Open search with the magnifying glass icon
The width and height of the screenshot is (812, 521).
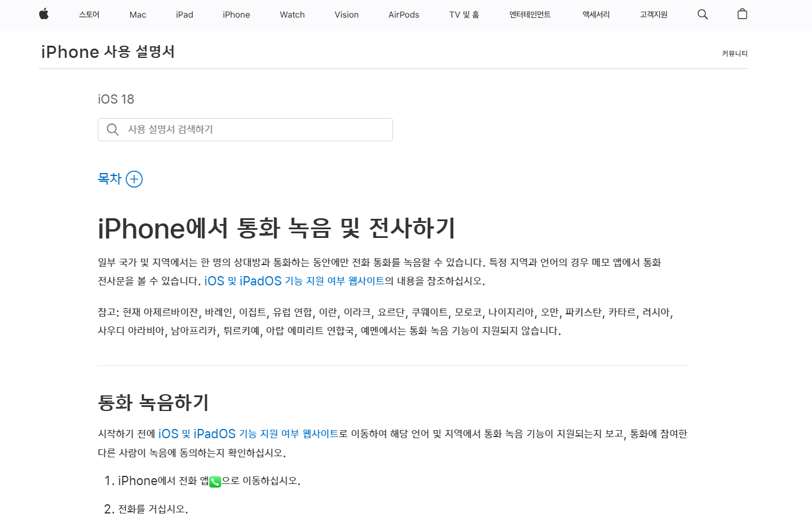click(x=702, y=14)
